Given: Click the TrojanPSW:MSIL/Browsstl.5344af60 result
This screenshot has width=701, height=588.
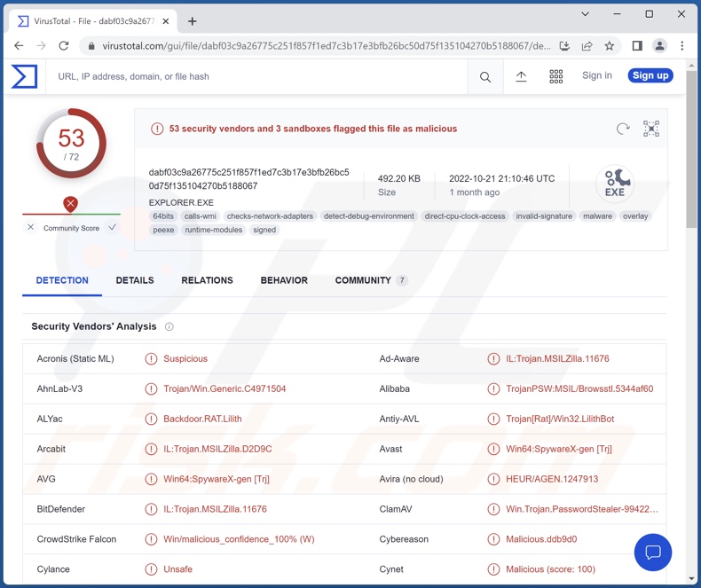Looking at the screenshot, I should coord(579,389).
